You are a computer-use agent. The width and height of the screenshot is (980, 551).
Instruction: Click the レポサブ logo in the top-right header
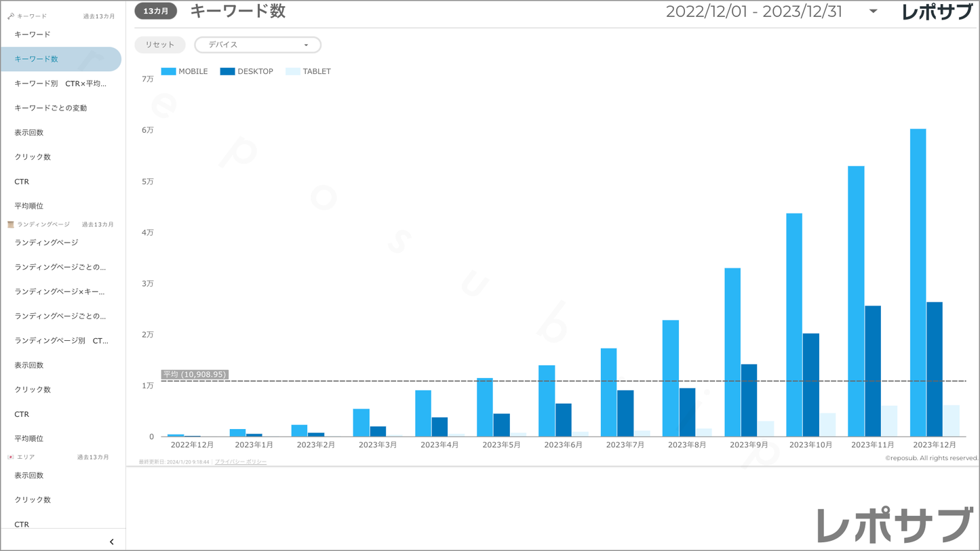937,12
